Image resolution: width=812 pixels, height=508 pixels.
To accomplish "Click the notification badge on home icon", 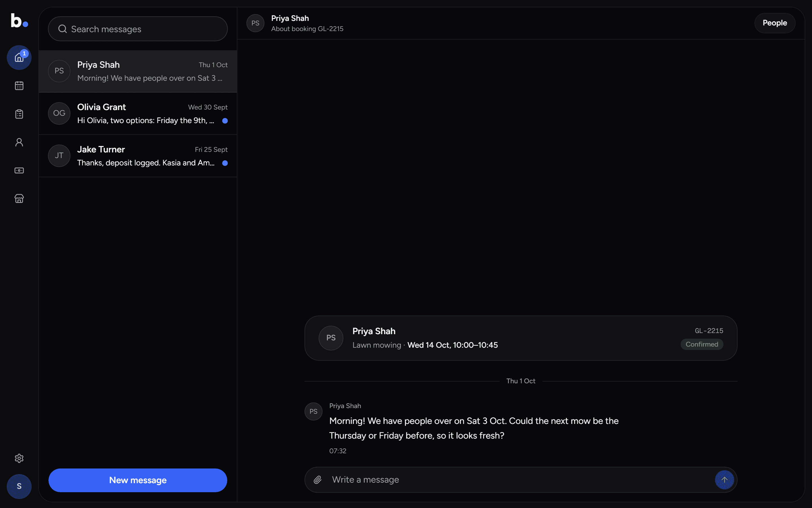I will coord(24,53).
